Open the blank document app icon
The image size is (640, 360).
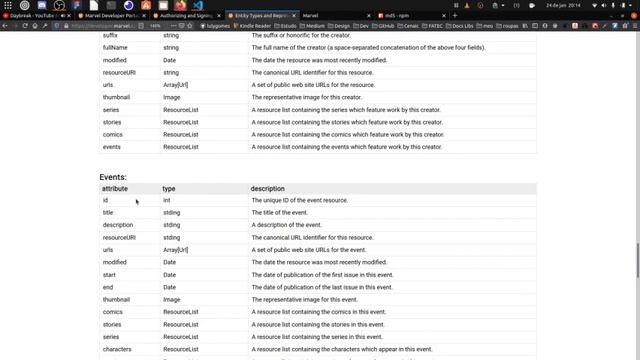tap(94, 5)
